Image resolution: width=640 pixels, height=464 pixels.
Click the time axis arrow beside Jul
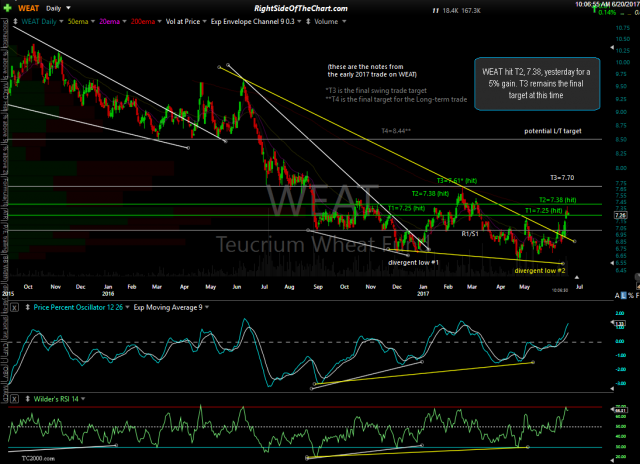pos(577,278)
